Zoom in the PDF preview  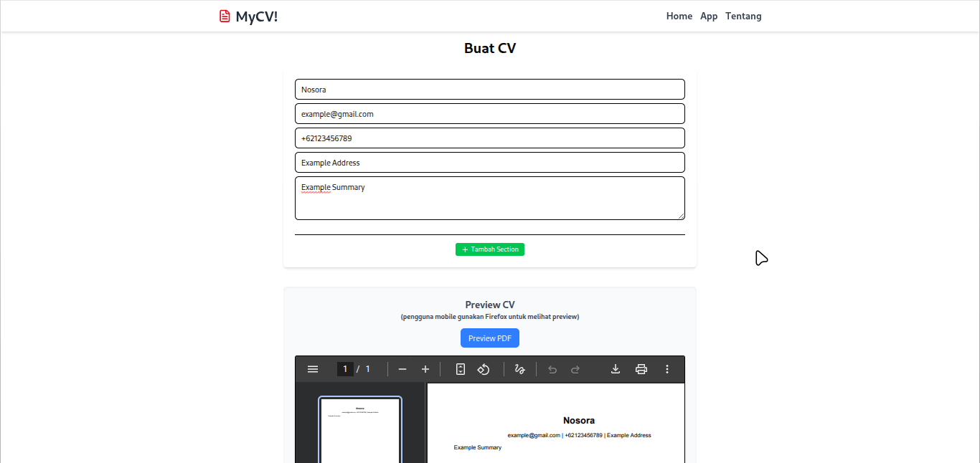425,369
